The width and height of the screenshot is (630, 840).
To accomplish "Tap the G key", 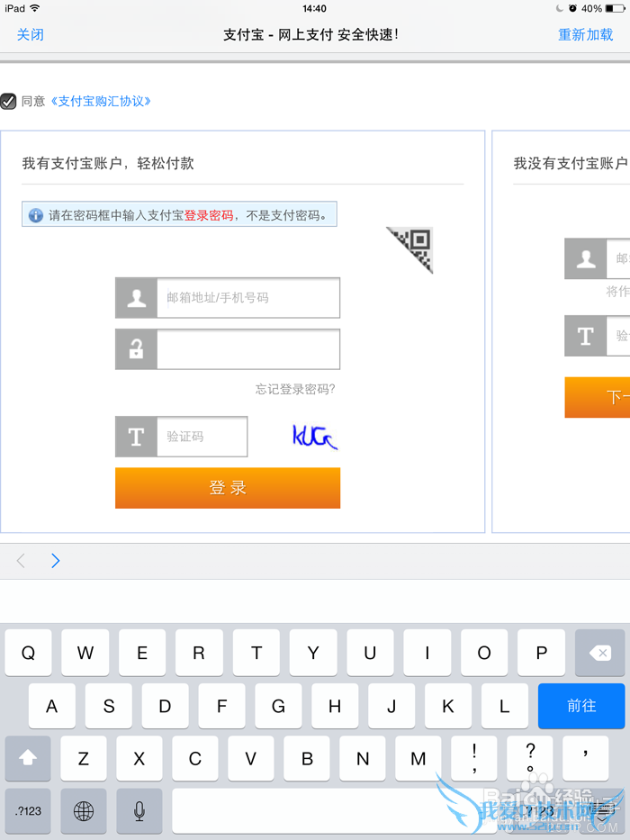I will tap(278, 706).
